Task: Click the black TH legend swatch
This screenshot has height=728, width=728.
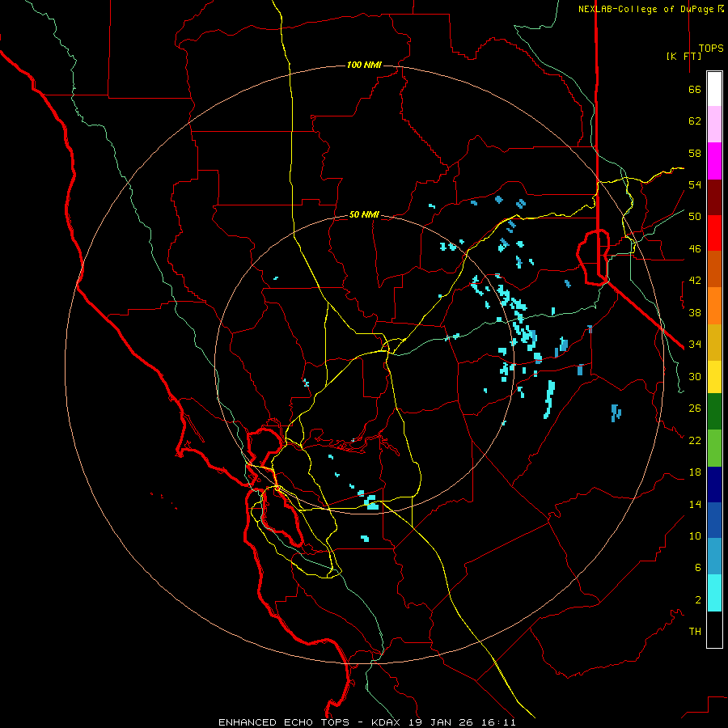Action: (x=714, y=629)
